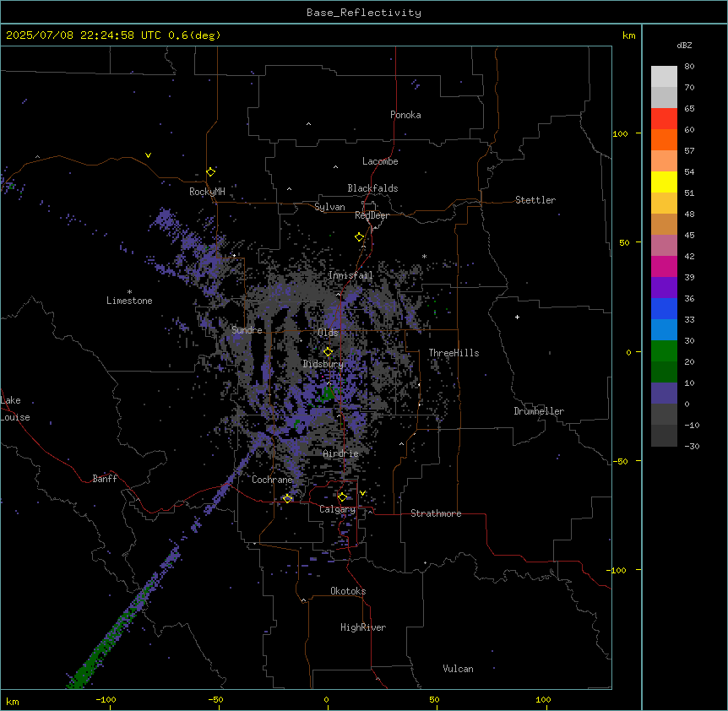The image size is (728, 711).
Task: Select the purple 36-39 dBZ legend swatch
Action: pyautogui.click(x=664, y=288)
